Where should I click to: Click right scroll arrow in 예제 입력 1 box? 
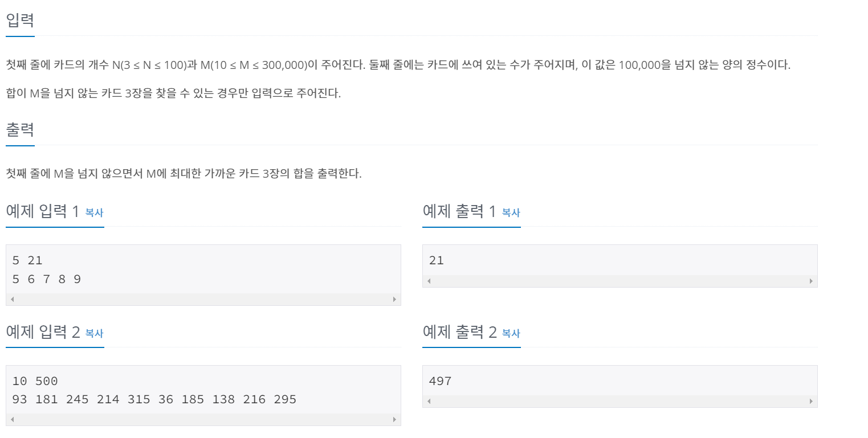[x=394, y=299]
